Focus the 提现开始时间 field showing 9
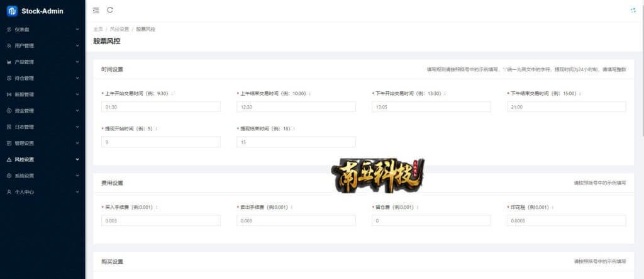The width and height of the screenshot is (644, 279). click(x=161, y=142)
